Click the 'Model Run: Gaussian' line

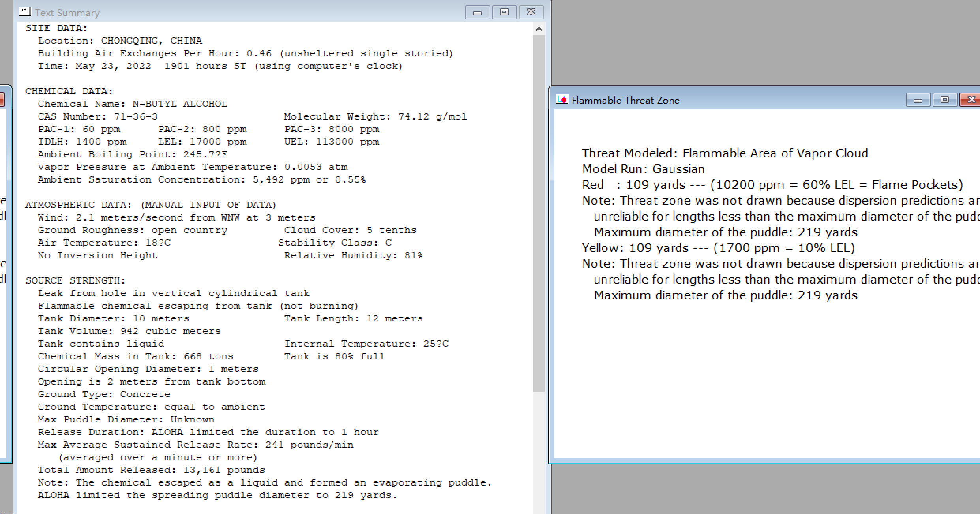pyautogui.click(x=643, y=169)
